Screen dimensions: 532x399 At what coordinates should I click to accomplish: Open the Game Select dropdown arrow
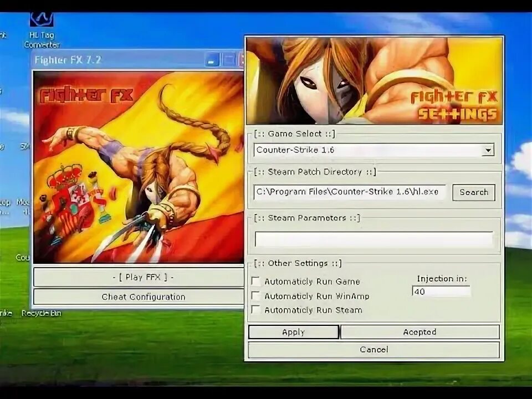click(488, 150)
